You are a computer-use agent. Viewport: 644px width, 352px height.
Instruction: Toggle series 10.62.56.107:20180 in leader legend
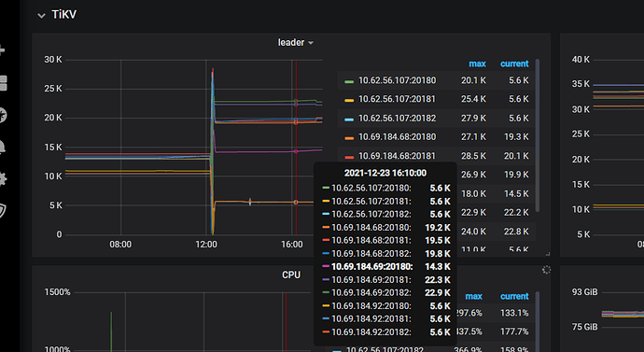(398, 80)
